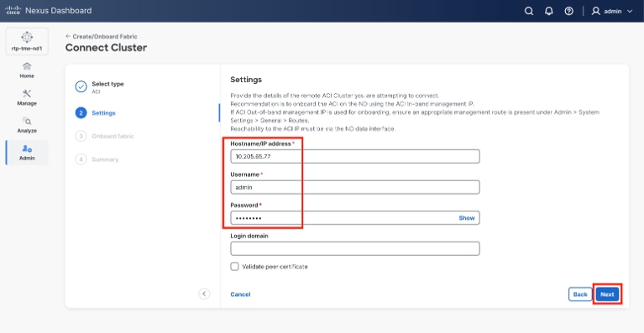Click the Summary step label
This screenshot has height=333, width=644.
(105, 159)
